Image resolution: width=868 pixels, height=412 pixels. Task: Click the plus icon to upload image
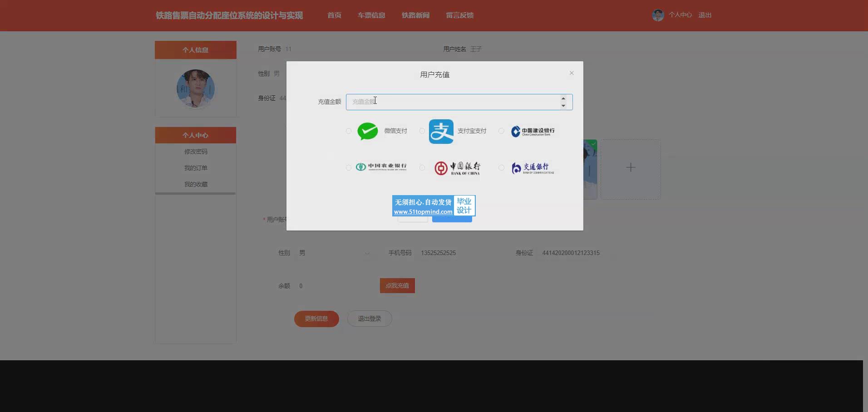coord(631,167)
